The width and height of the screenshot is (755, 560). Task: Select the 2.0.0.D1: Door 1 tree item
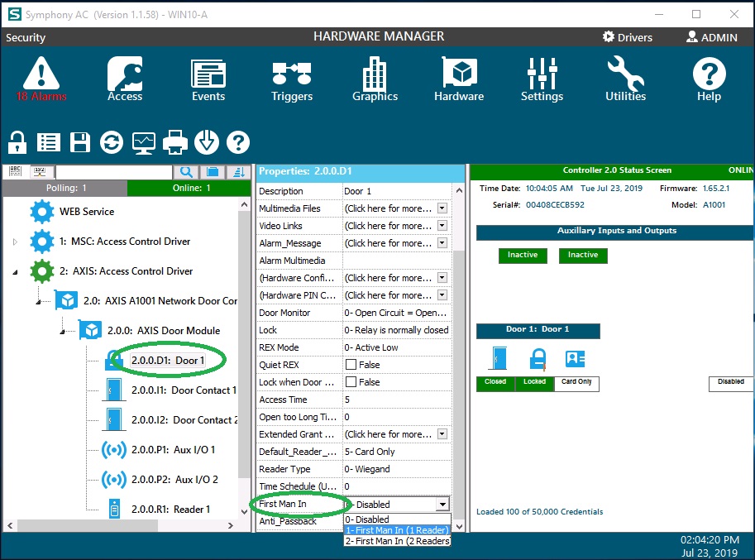pos(168,360)
